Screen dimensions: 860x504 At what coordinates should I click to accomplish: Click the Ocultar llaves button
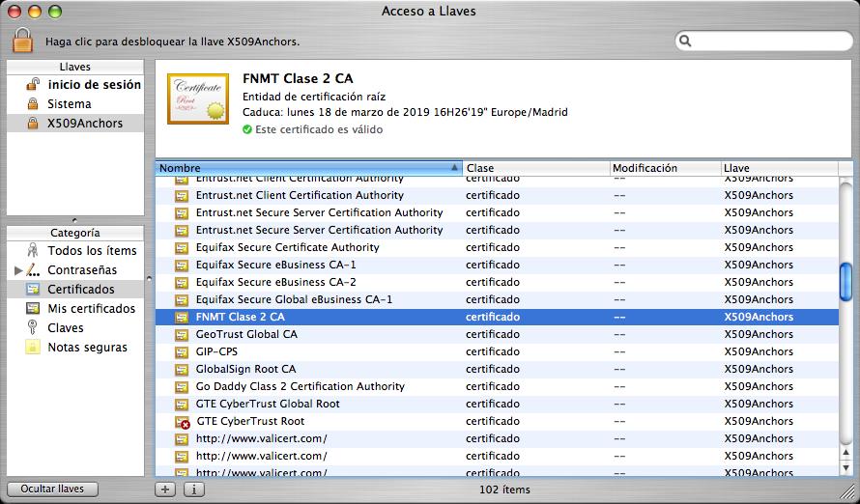tap(52, 489)
